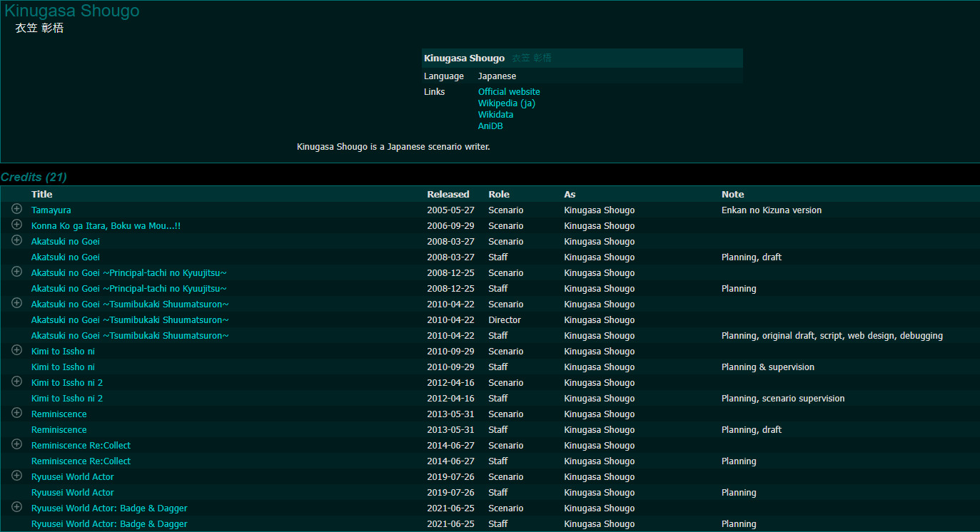Click plus icon beside Reminiscence Re:Collect Scenario
Screen dimensions: 980x532
click(x=16, y=444)
